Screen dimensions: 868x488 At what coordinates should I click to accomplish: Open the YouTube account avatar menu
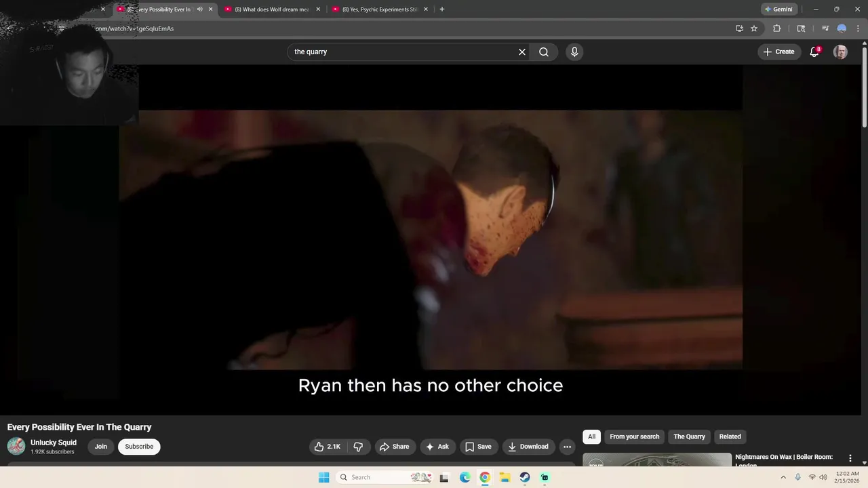[x=840, y=52]
